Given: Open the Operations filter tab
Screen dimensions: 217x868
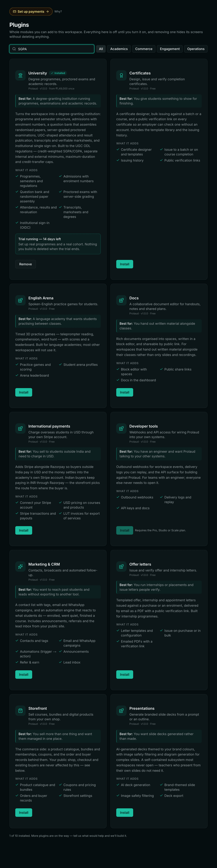Looking at the screenshot, I should pos(196,49).
